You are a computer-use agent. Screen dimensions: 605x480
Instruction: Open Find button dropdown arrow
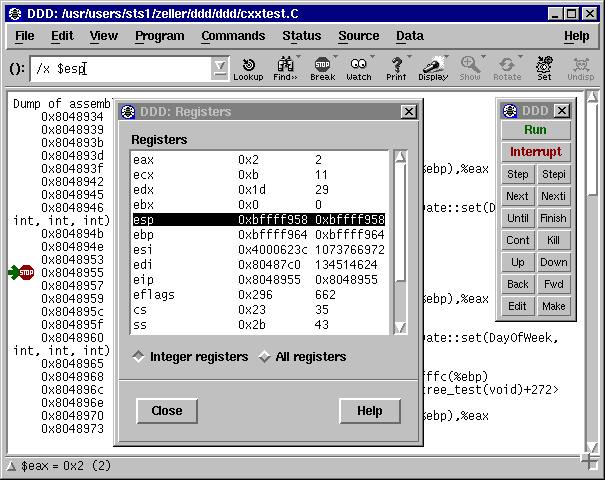click(298, 57)
